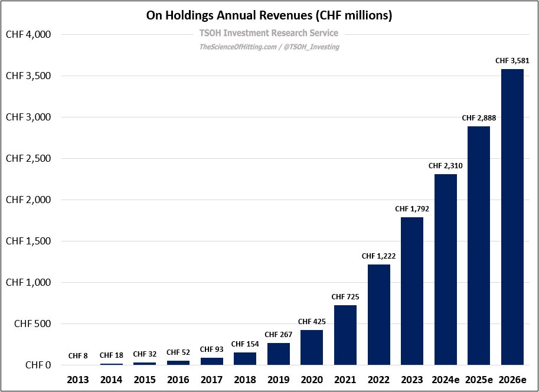Select the 2025e year label
This screenshot has width=539, height=392.
[x=479, y=380]
